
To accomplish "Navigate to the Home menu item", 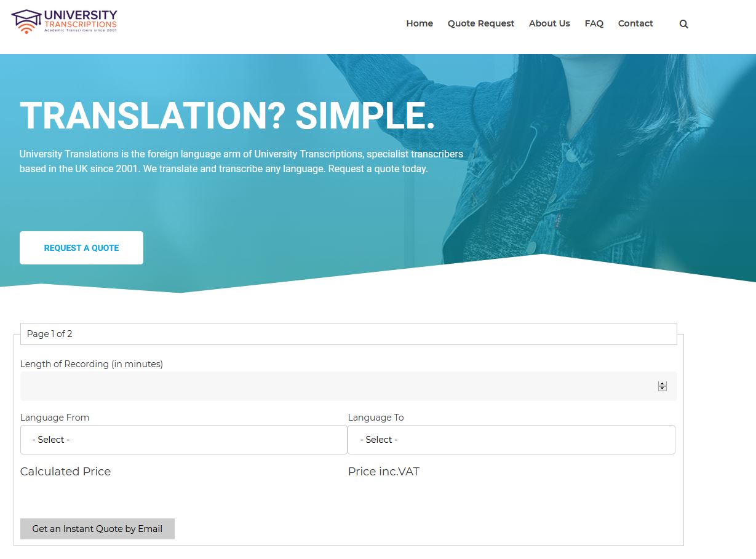I will (419, 23).
